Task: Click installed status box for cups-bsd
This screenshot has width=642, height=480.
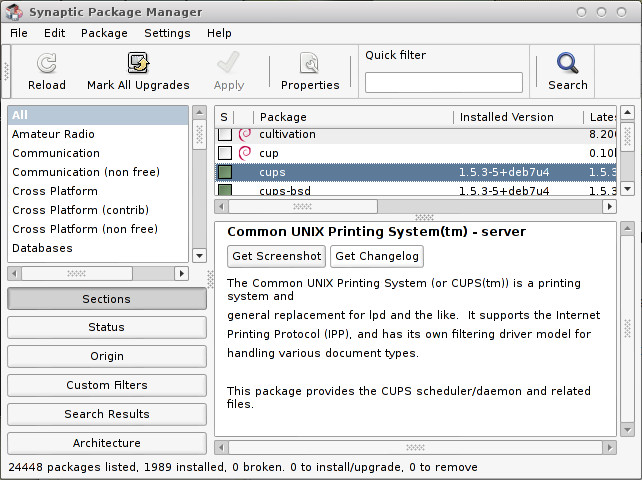Action: 225,190
